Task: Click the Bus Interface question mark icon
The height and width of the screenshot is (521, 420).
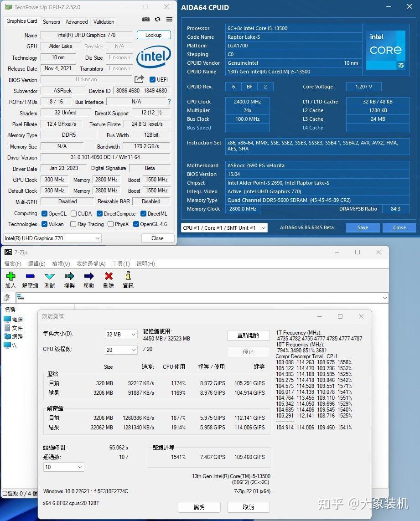Action: (x=169, y=102)
